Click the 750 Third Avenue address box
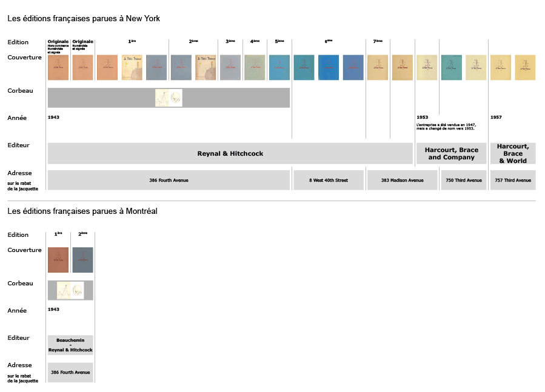This screenshot has width=545, height=392. (464, 180)
